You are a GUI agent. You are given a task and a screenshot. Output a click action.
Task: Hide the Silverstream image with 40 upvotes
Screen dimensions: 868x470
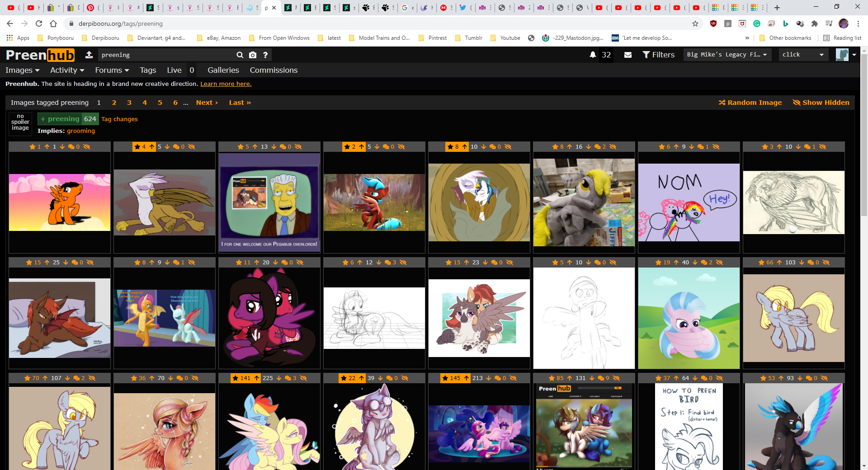[719, 263]
